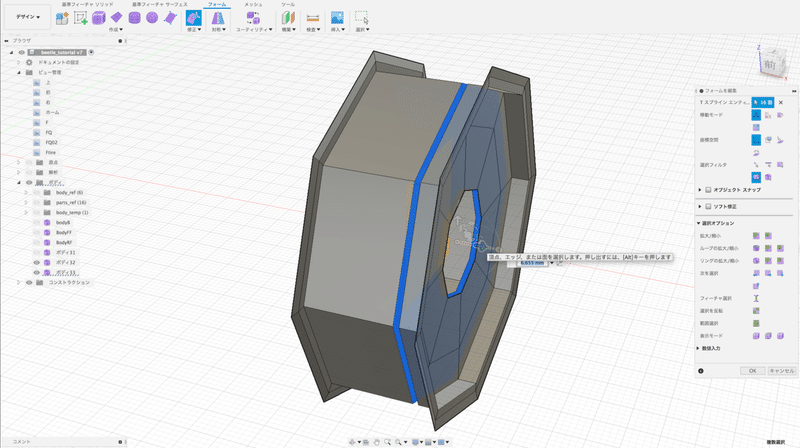This screenshot has height=448, width=800.
Task: Open Display Settings icon in navigation bar
Action: tap(415, 442)
